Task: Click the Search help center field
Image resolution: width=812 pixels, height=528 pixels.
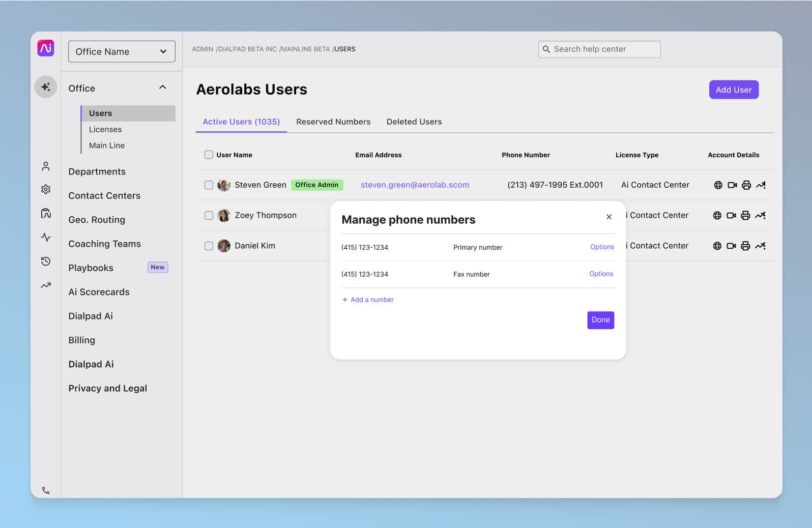Action: 599,49
